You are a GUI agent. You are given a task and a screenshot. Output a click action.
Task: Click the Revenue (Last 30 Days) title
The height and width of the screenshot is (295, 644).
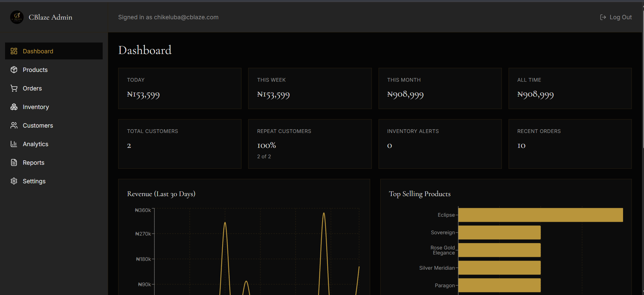tap(161, 194)
